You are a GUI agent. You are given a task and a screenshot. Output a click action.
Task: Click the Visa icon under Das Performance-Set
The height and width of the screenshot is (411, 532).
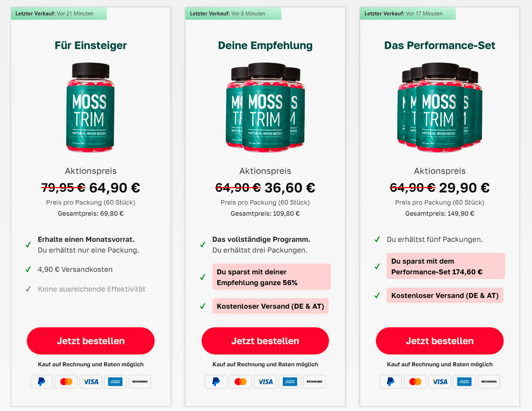[440, 382]
